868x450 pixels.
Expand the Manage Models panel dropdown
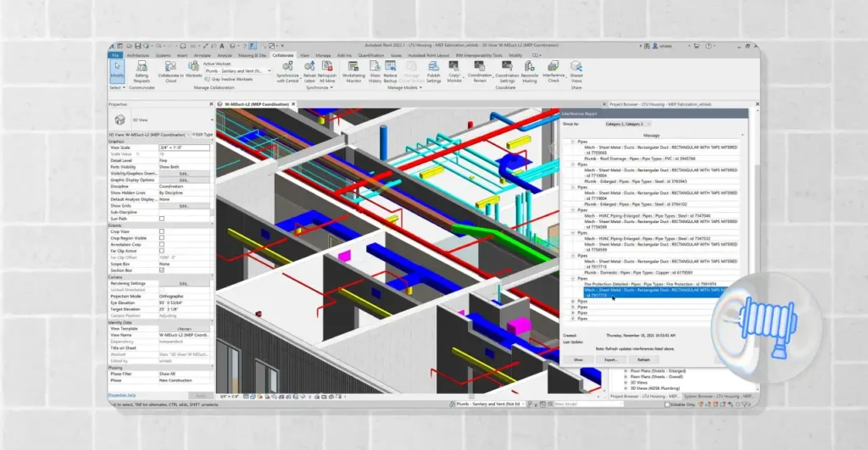pos(404,87)
